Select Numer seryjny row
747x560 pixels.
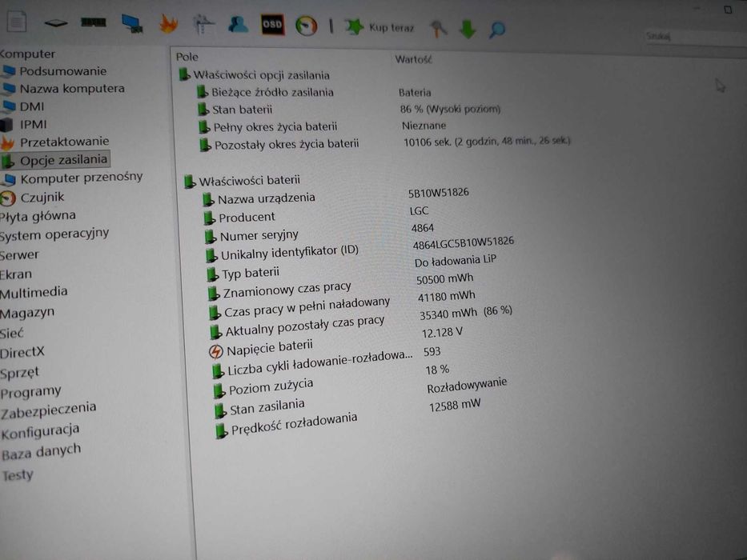coord(251,235)
